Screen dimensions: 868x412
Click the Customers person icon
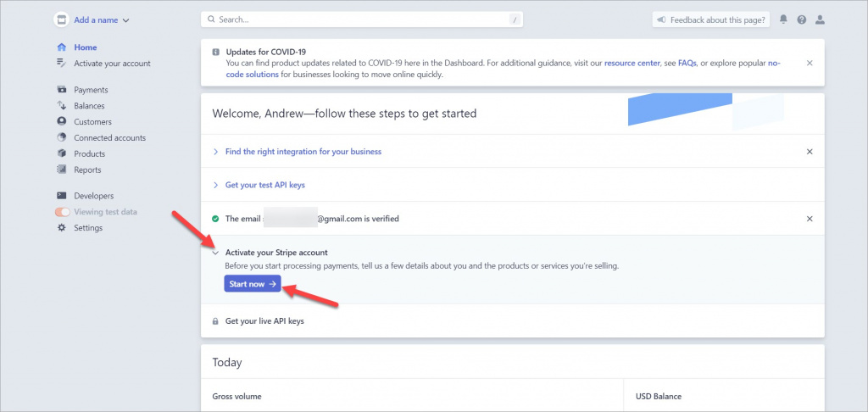click(62, 122)
